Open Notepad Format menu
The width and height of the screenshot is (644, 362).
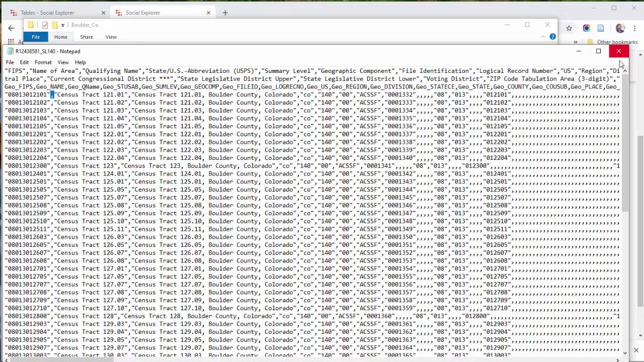point(43,62)
